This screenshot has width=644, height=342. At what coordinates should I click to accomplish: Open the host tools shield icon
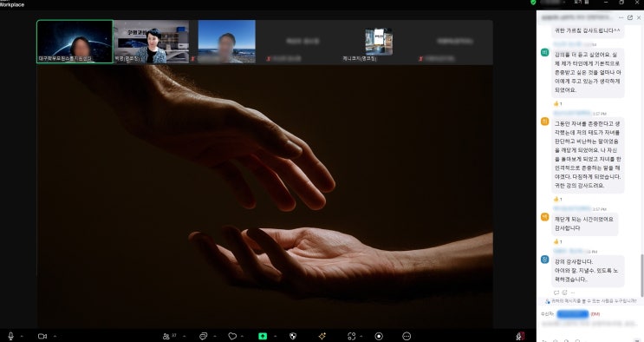(293, 336)
